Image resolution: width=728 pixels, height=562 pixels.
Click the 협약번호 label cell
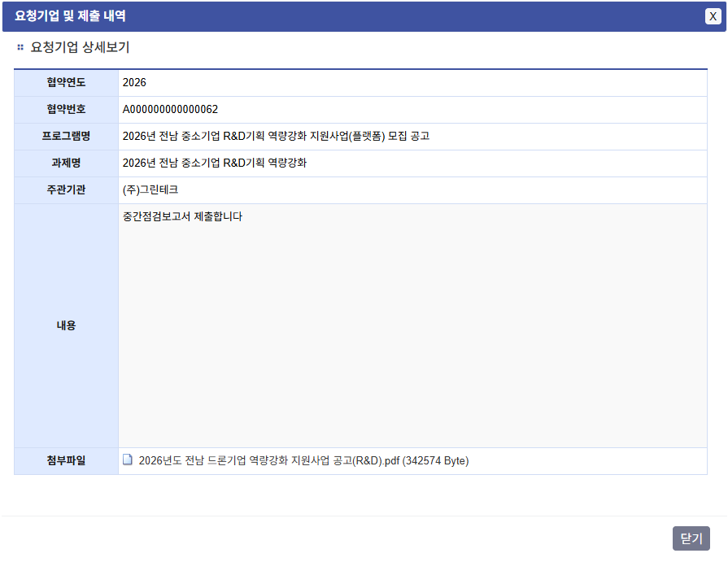[67, 110]
